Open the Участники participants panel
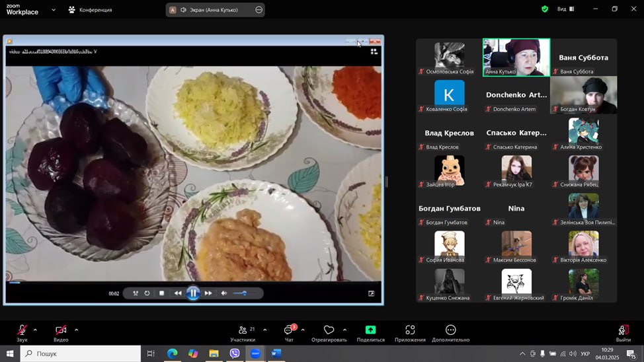Image resolution: width=644 pixels, height=362 pixels. pos(243,330)
